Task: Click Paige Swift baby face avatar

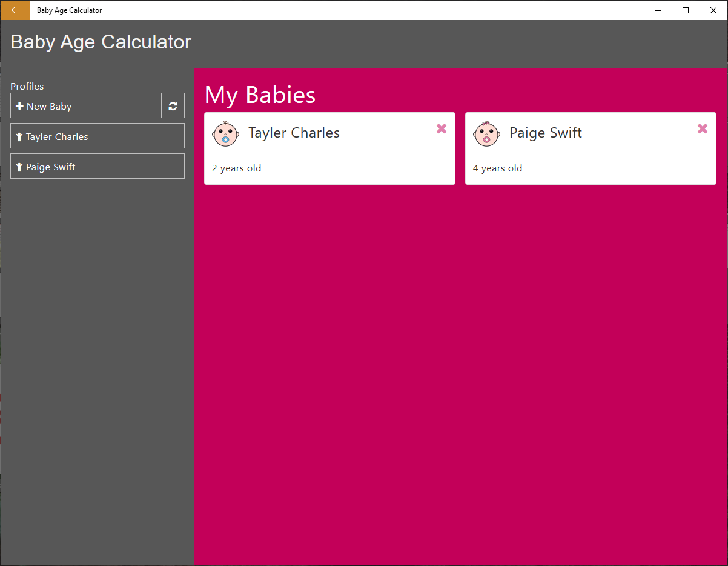Action: [486, 133]
